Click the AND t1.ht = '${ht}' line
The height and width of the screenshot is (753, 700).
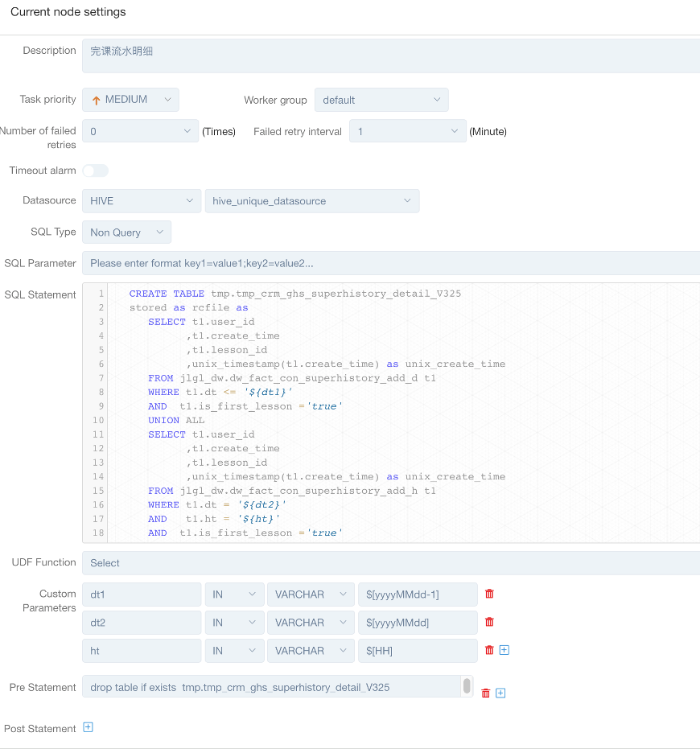coord(214,519)
